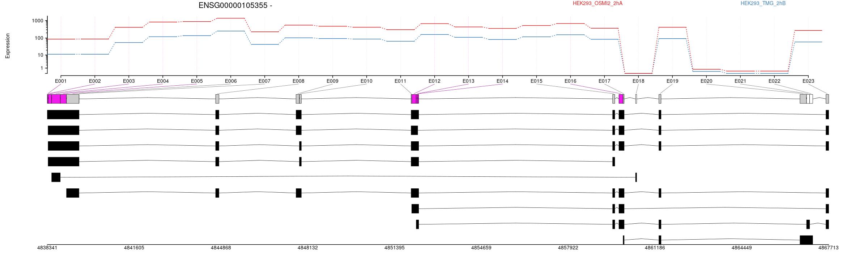
Task: Click y-axis tick value 10
Action: coord(40,55)
